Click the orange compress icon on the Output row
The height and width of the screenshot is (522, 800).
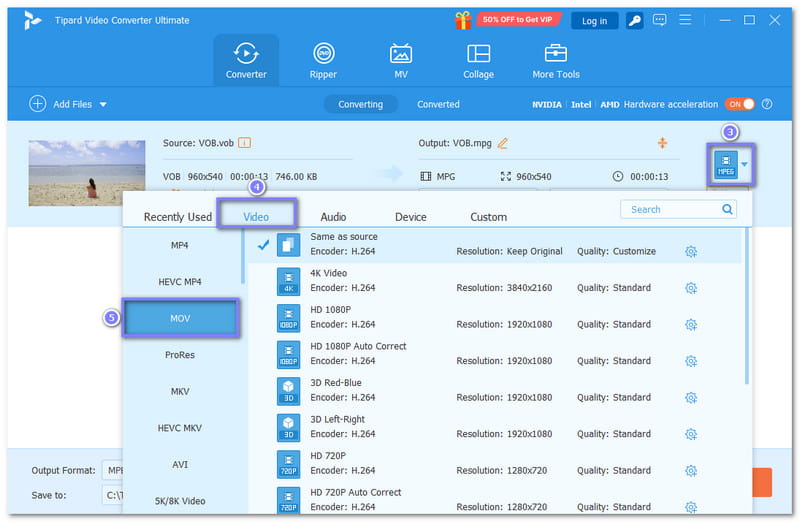point(662,143)
